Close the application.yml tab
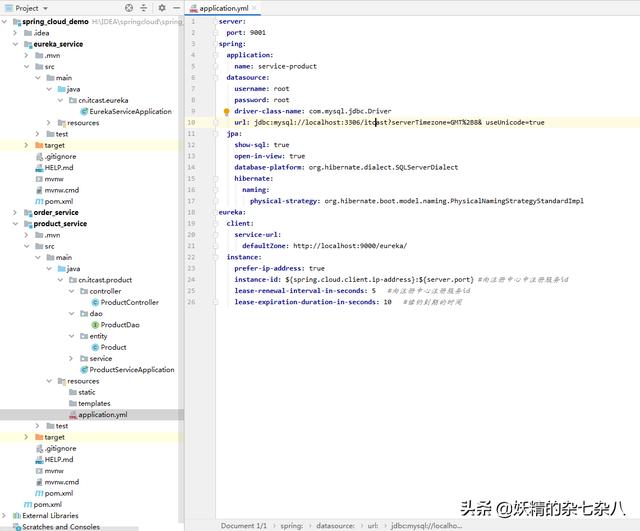This screenshot has height=531, width=640. pos(254,8)
